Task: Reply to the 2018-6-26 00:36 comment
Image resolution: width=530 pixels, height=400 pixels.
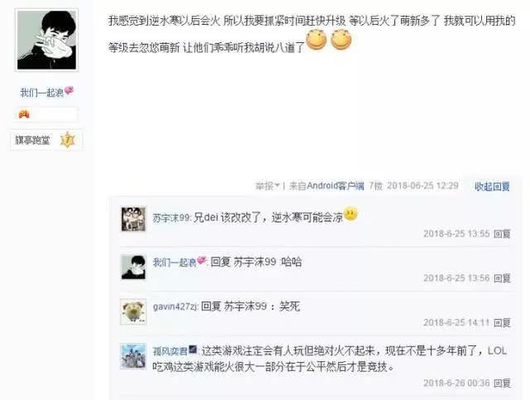Action: point(502,383)
